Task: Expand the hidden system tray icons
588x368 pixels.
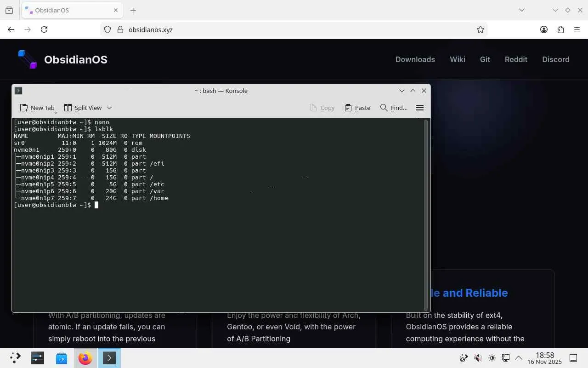Action: pyautogui.click(x=519, y=358)
